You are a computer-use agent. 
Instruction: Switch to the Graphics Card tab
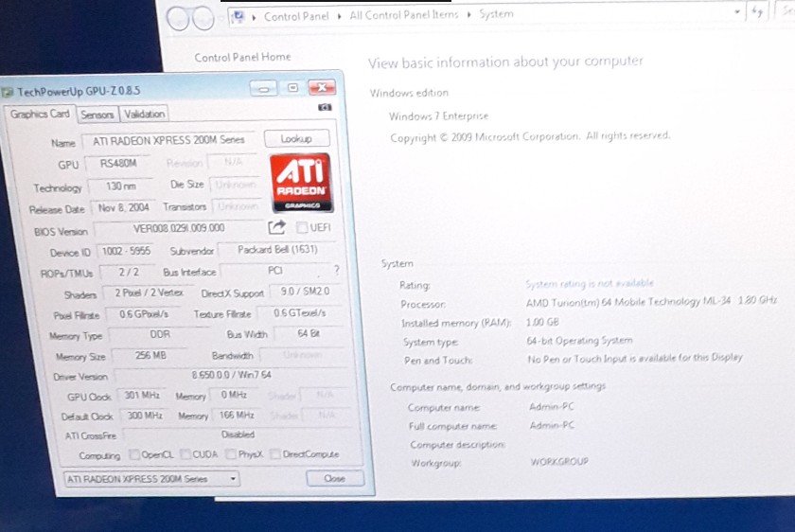pyautogui.click(x=40, y=115)
